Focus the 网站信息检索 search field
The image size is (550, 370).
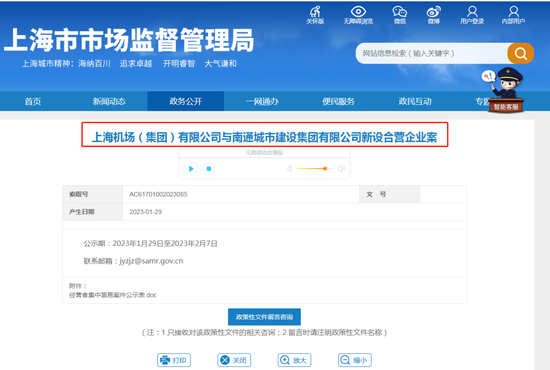coord(432,53)
